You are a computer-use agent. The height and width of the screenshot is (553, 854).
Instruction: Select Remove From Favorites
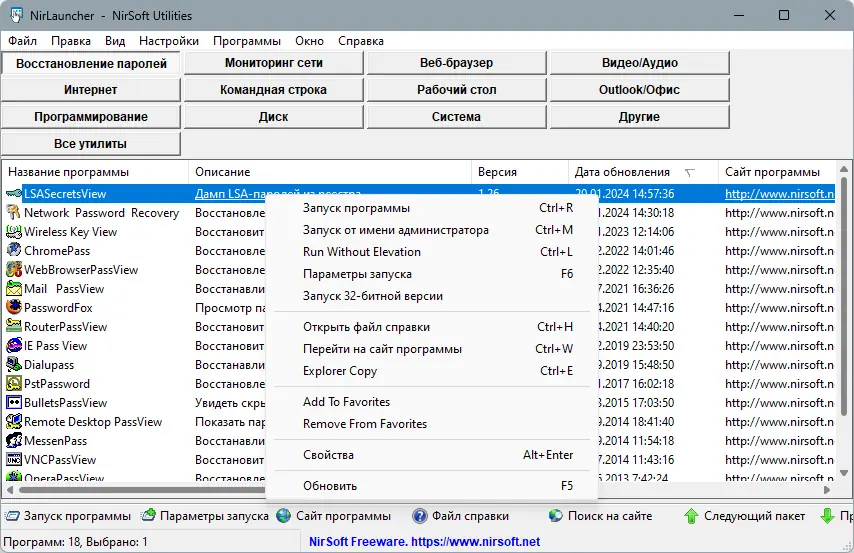point(431,423)
